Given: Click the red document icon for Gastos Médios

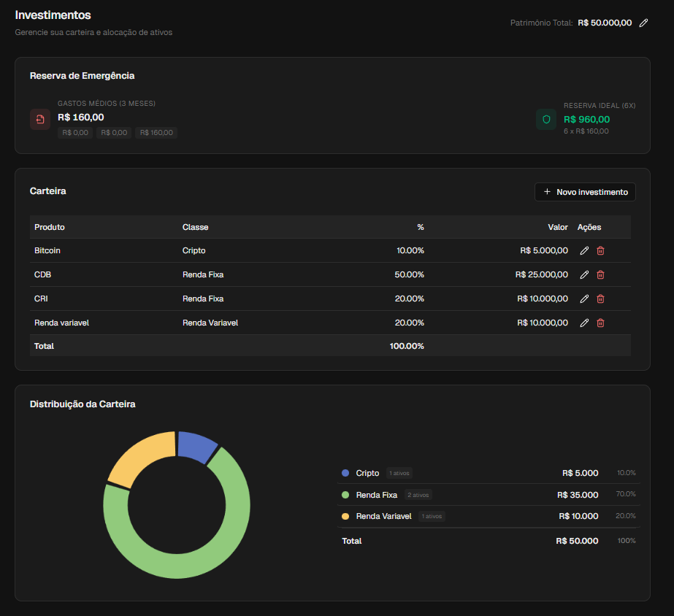Looking at the screenshot, I should pyautogui.click(x=40, y=119).
